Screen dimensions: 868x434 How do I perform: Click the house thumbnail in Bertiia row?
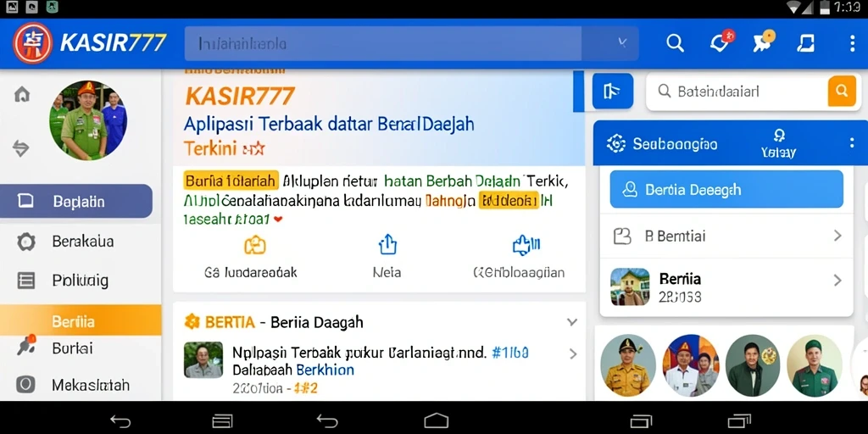pyautogui.click(x=630, y=287)
